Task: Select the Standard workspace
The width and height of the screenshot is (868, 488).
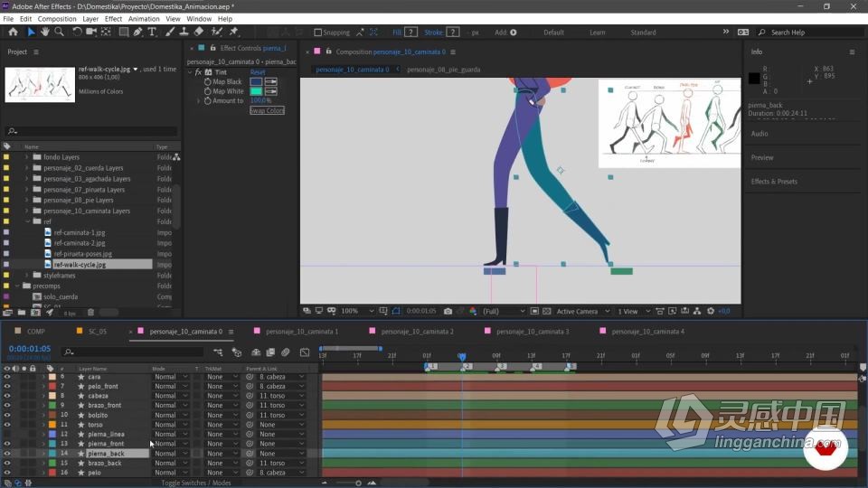Action: 643,33
